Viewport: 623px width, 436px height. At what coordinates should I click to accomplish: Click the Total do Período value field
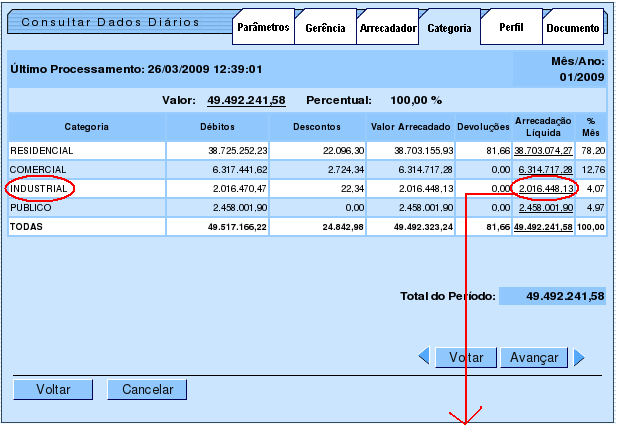552,296
